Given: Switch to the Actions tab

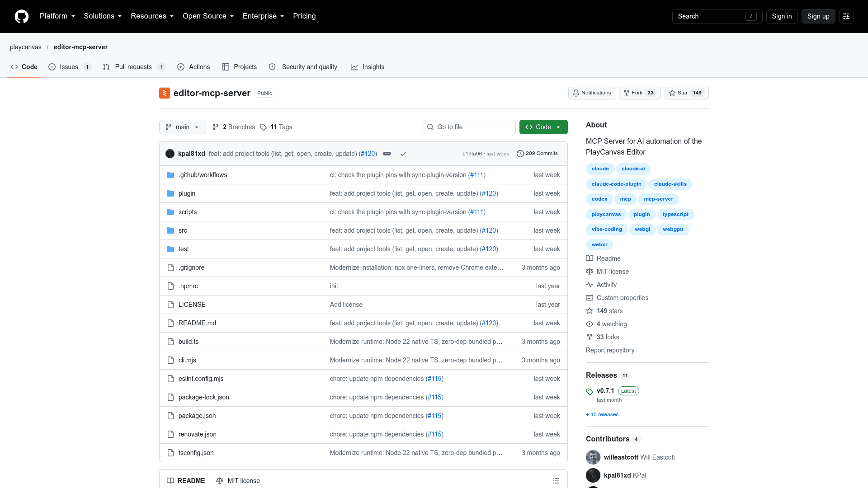Looking at the screenshot, I should (193, 67).
